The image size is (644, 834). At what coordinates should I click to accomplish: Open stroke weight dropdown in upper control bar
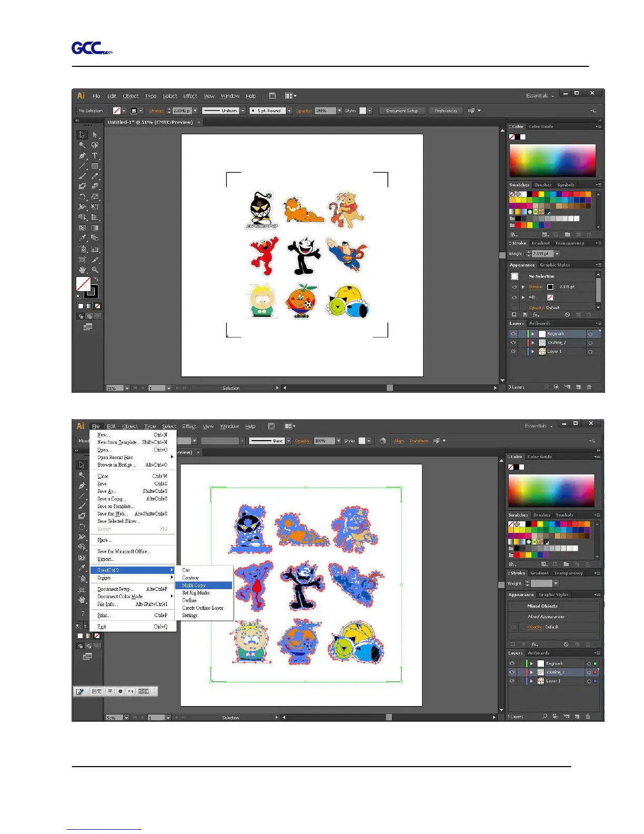click(x=195, y=111)
